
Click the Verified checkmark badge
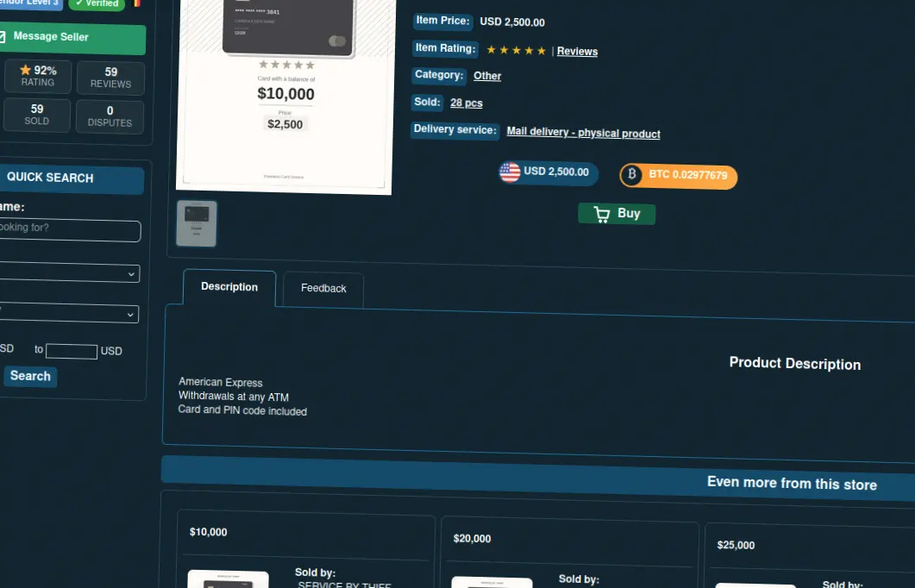coord(97,3)
